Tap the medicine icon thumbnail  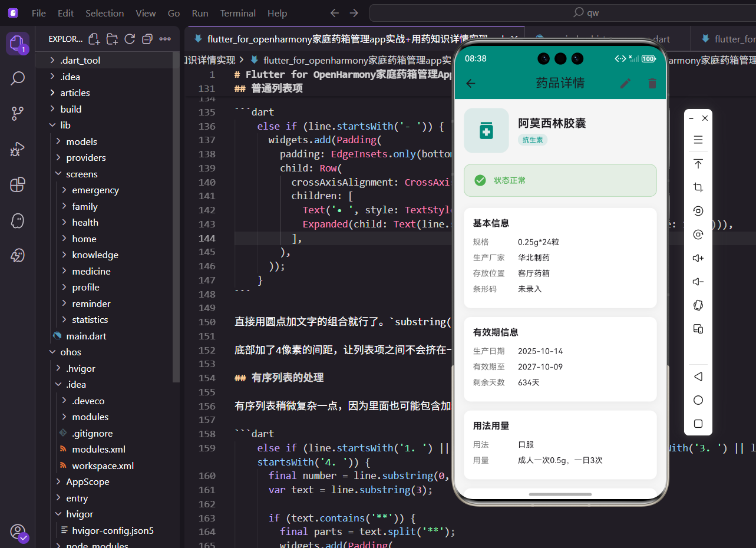coord(486,130)
